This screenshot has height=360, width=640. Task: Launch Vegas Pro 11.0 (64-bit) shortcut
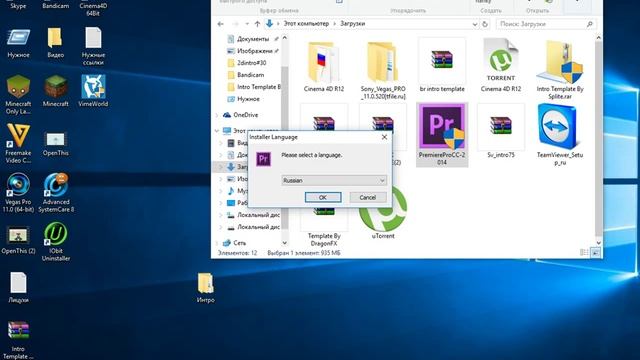pyautogui.click(x=18, y=193)
